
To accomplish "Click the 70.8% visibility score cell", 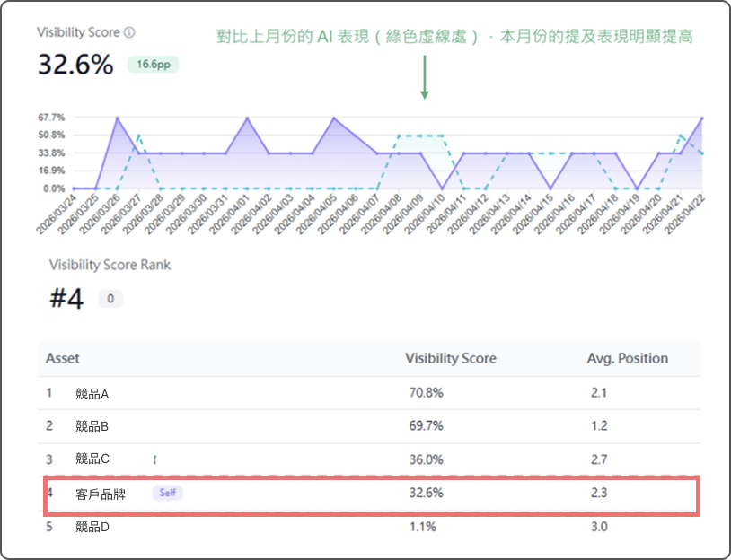I will click(x=426, y=393).
